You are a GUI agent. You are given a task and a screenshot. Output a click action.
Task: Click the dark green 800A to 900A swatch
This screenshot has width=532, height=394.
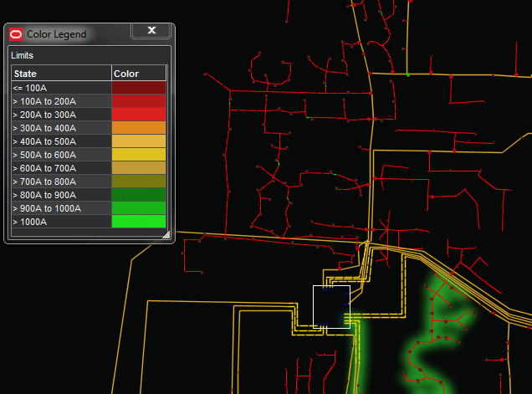pos(139,195)
